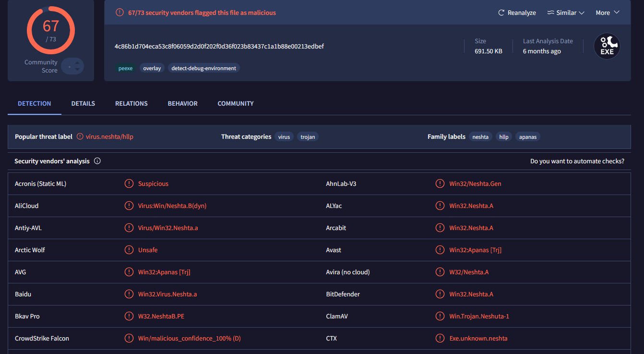Viewport: 644px width, 354px height.
Task: Click the alert icon in ALYac row
Action: (440, 206)
